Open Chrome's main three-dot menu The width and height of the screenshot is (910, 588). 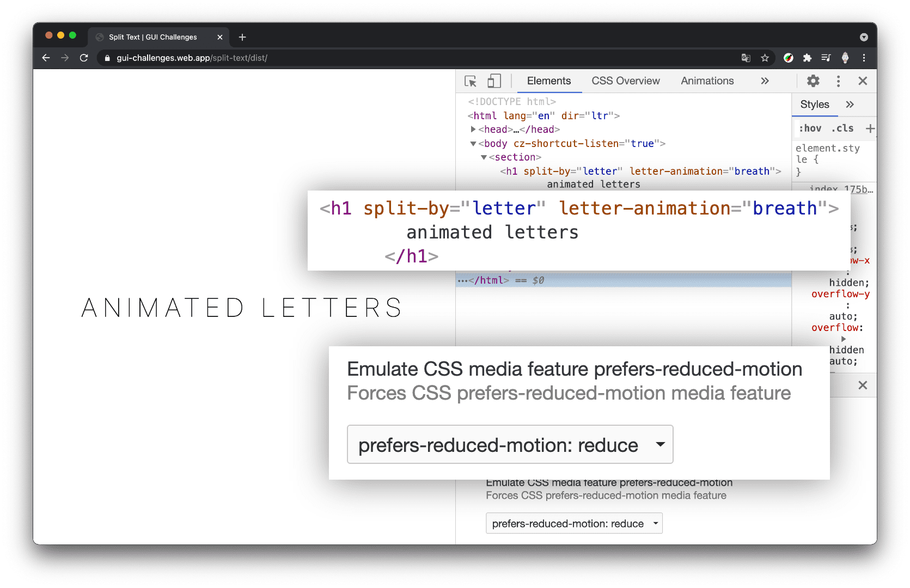pos(864,58)
